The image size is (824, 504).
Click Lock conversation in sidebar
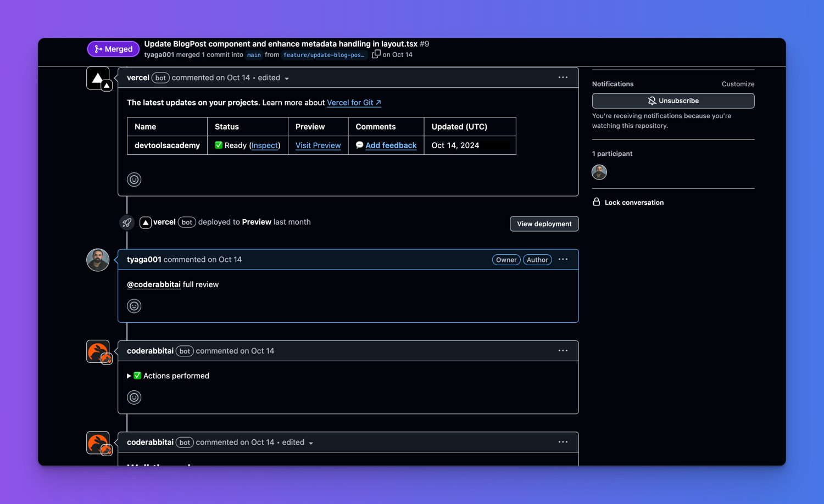(633, 203)
